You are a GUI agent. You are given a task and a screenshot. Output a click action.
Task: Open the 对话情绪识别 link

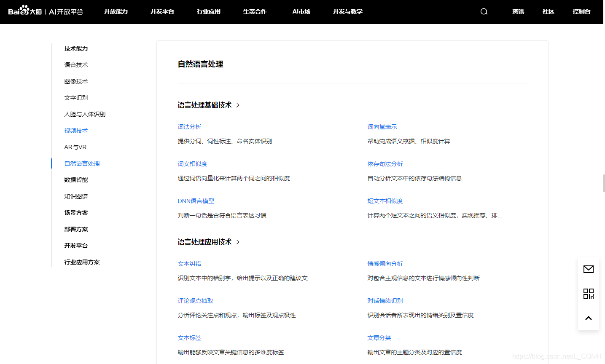(385, 301)
